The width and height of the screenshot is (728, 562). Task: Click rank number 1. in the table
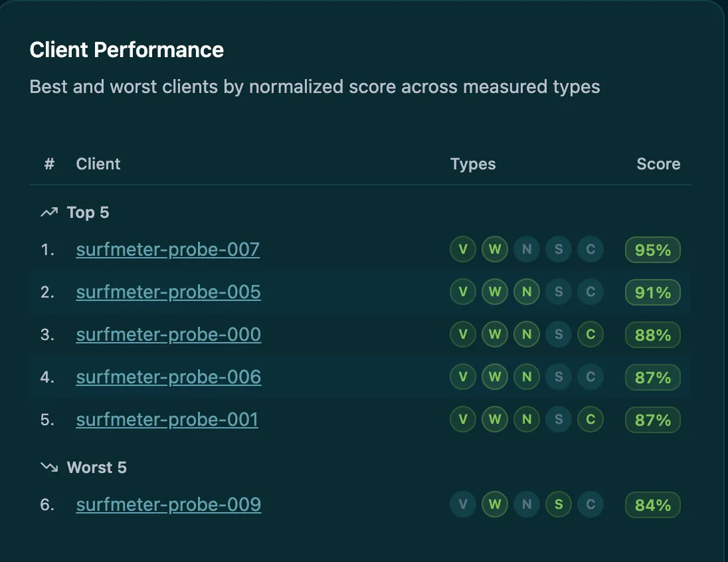pyautogui.click(x=47, y=250)
